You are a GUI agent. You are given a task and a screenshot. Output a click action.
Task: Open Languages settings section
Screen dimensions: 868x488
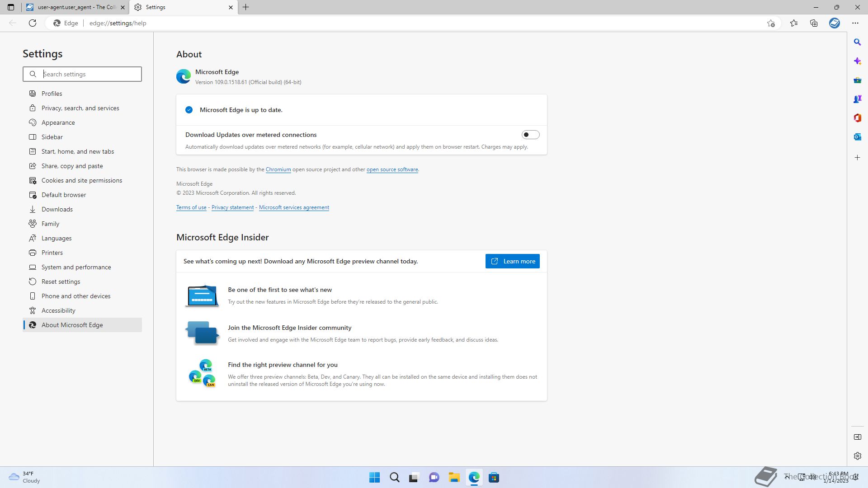point(82,238)
